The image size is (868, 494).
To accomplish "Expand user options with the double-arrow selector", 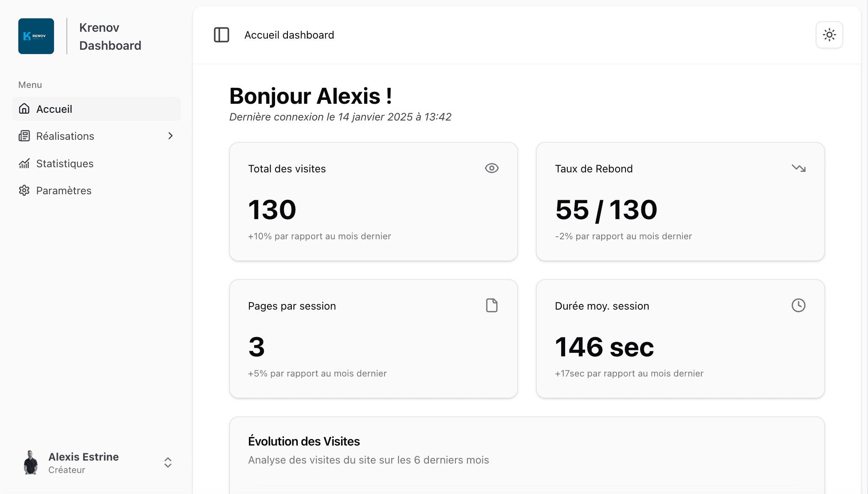I will (x=168, y=463).
